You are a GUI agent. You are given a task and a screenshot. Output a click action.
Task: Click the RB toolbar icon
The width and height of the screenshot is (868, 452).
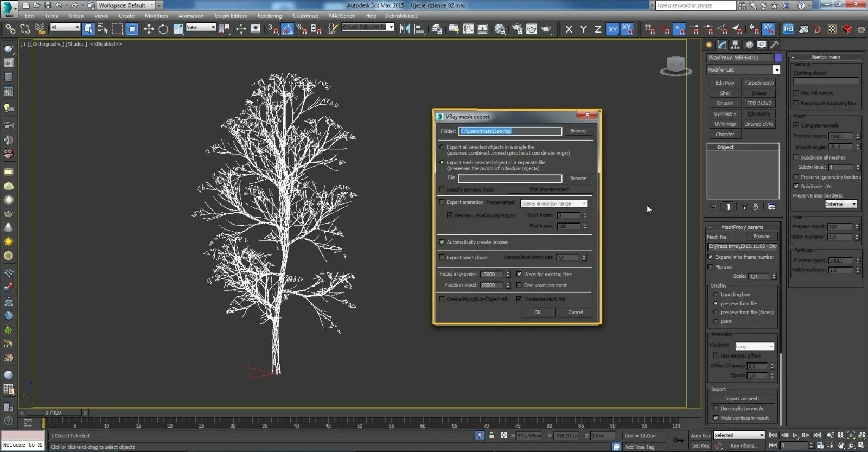(788, 29)
